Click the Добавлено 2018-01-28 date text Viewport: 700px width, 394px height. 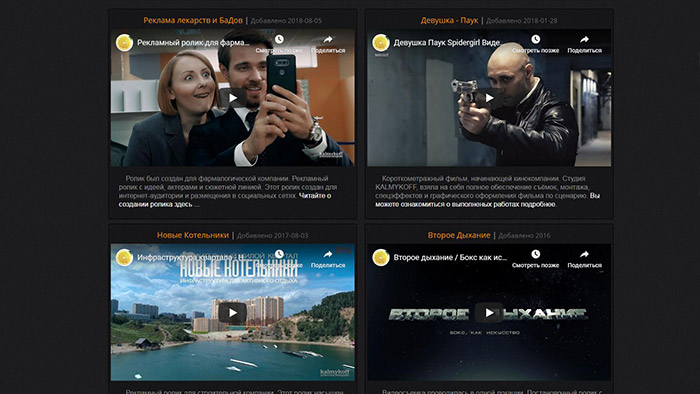click(x=521, y=21)
